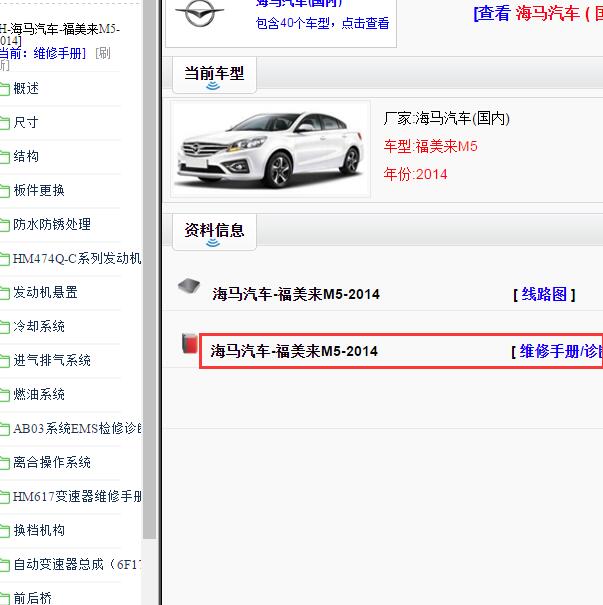603x605 pixels.
Task: Open the 维修手册/诊断 link
Action: click(x=561, y=352)
